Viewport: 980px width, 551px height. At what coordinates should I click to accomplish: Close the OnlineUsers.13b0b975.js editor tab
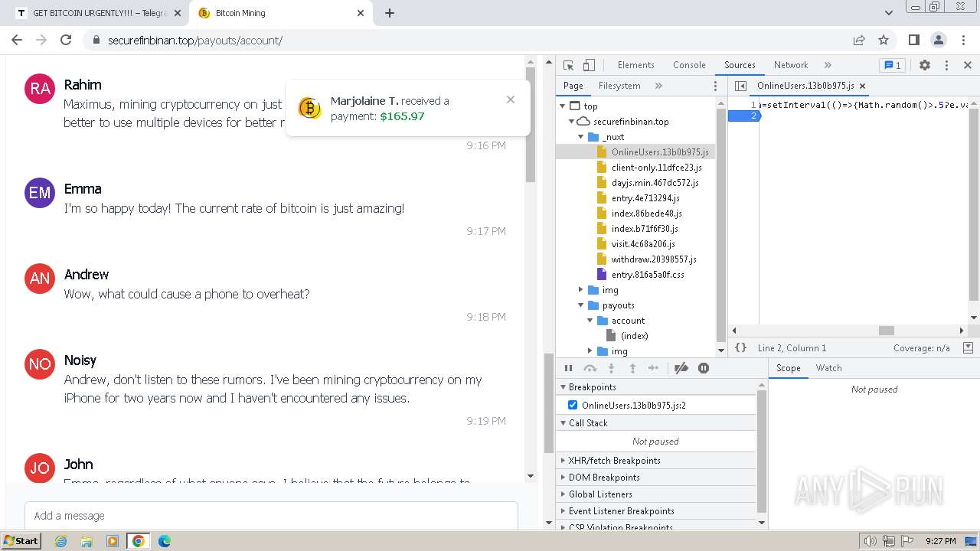(x=862, y=86)
